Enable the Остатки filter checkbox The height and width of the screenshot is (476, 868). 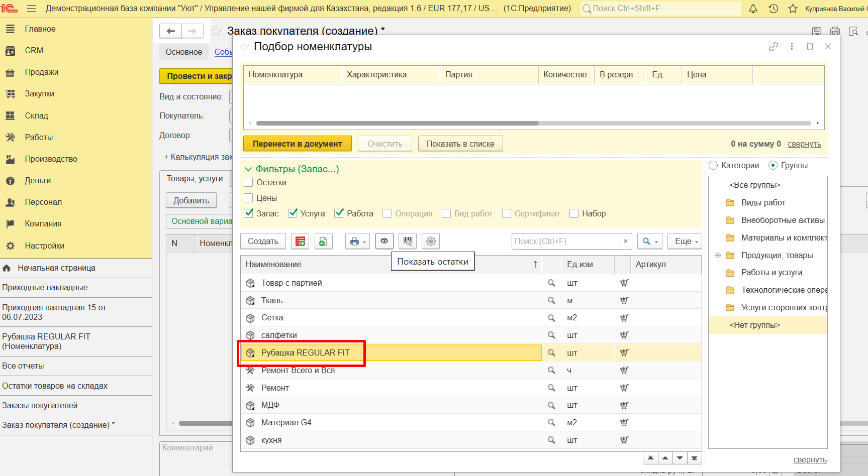point(248,183)
